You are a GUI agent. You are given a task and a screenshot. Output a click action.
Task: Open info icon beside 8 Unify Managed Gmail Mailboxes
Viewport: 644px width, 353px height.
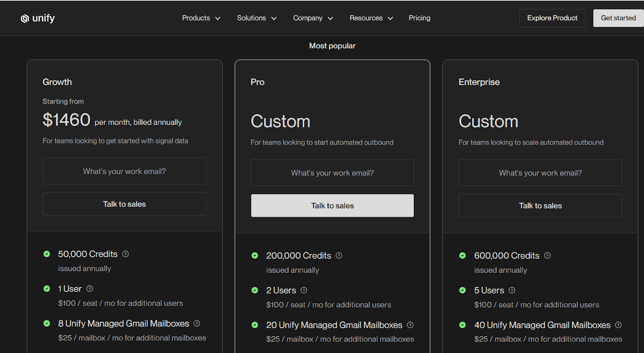[197, 323]
